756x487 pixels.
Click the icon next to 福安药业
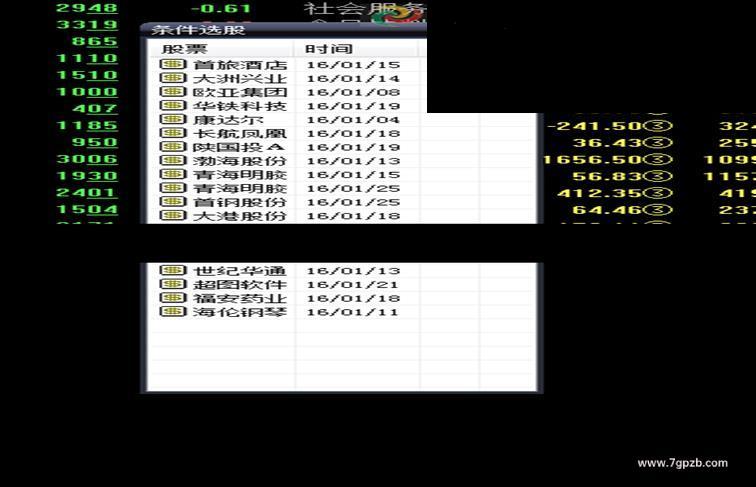click(173, 298)
